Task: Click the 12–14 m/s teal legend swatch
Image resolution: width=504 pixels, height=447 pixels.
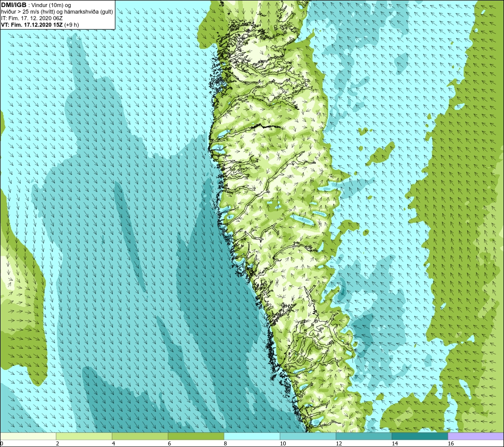Action: pyautogui.click(x=364, y=436)
